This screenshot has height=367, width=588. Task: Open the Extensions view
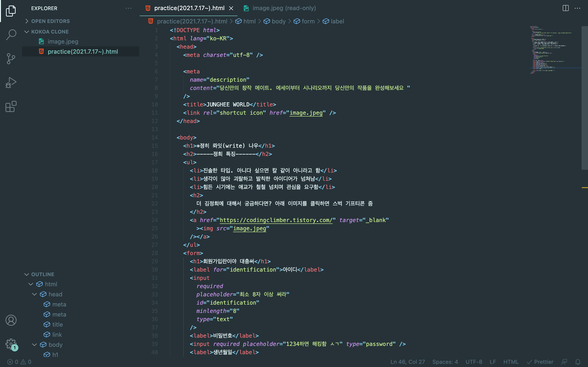11,107
